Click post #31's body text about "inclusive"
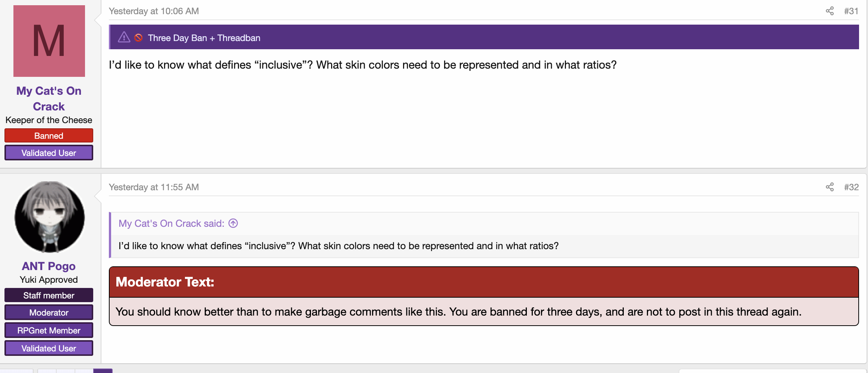The height and width of the screenshot is (373, 868). tap(363, 65)
